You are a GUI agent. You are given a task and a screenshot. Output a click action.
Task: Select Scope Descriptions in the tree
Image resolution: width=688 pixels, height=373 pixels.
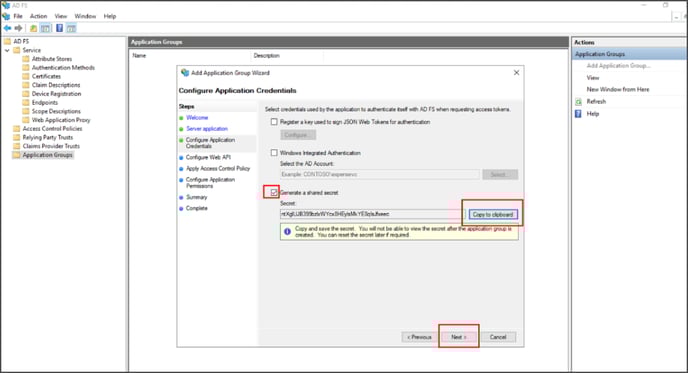(56, 111)
